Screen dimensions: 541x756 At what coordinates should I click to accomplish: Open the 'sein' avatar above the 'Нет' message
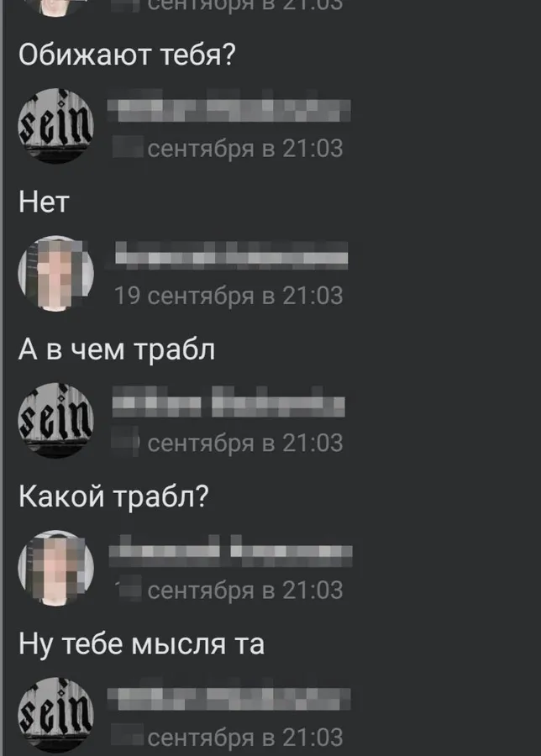pos(56,126)
